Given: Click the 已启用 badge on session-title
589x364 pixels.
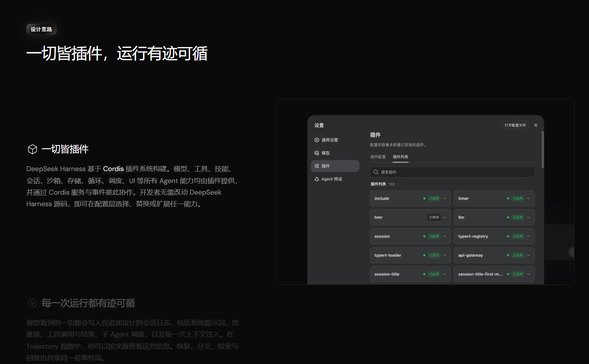Looking at the screenshot, I should (434, 274).
